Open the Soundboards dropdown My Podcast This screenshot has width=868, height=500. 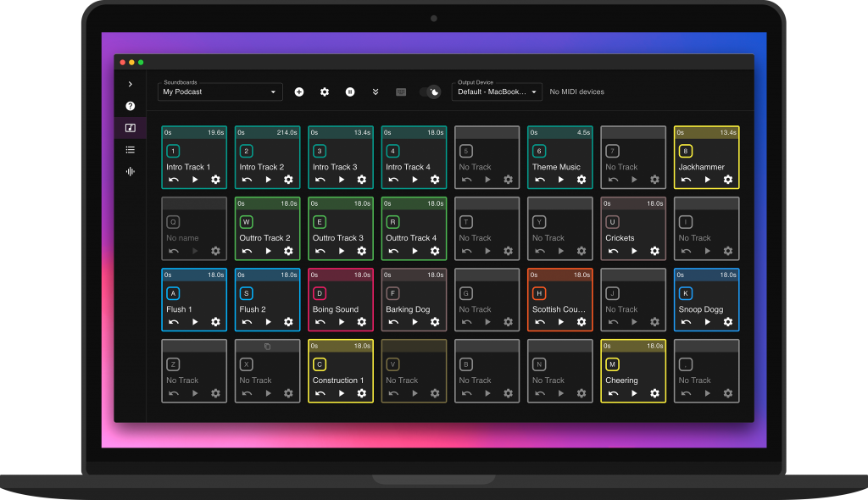(x=220, y=92)
